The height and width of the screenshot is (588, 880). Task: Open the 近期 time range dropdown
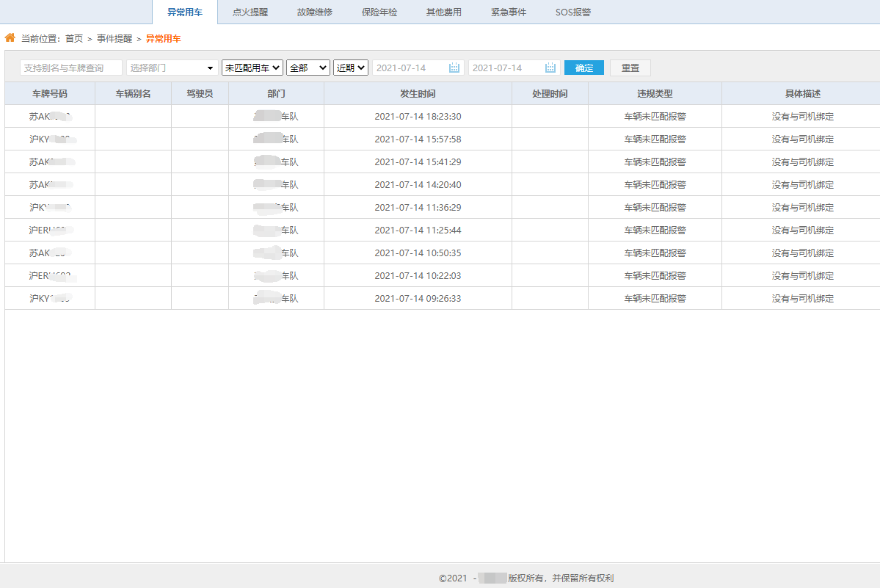350,67
